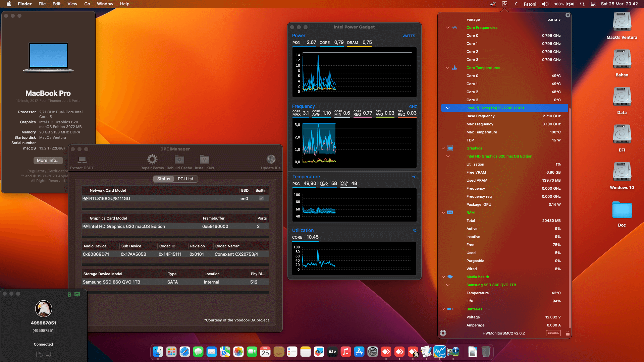The width and height of the screenshot is (644, 362).
Task: Toggle eye icon beside Intel HD Graphics 620 row
Action: [x=86, y=226]
